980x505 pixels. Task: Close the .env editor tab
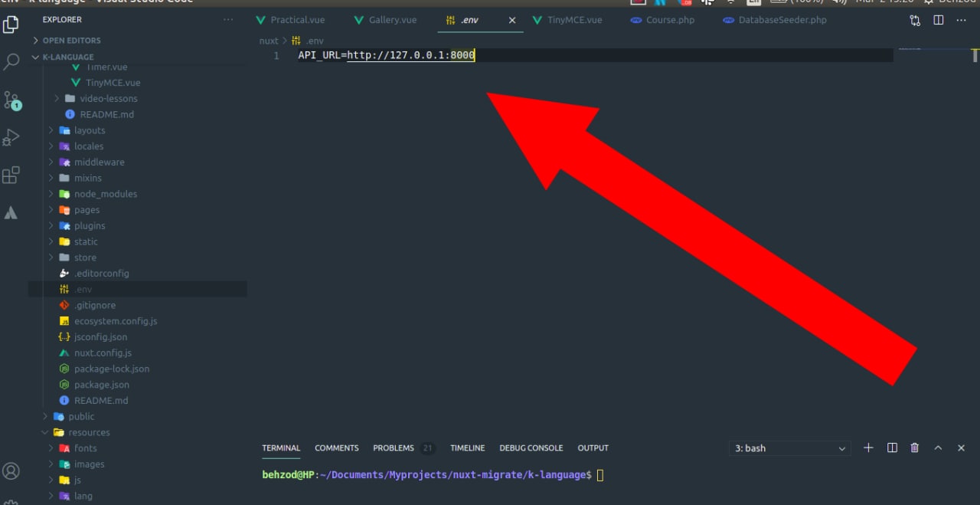[x=512, y=20]
